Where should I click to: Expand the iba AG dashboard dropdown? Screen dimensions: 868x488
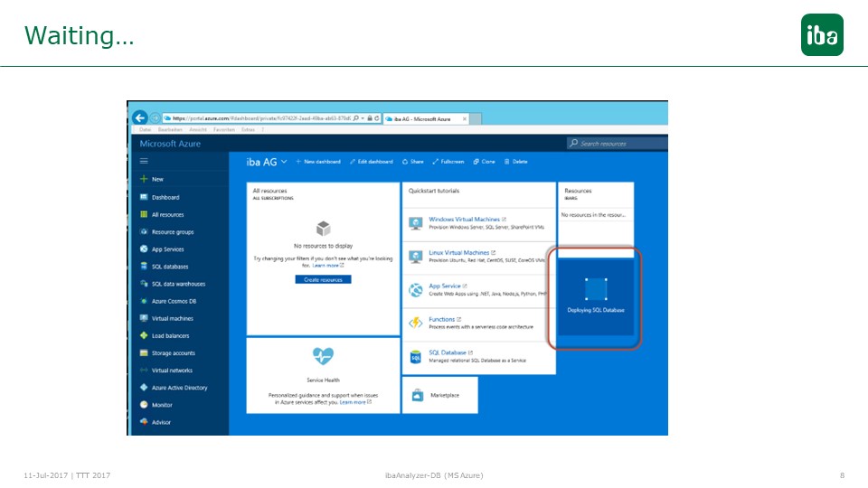284,162
